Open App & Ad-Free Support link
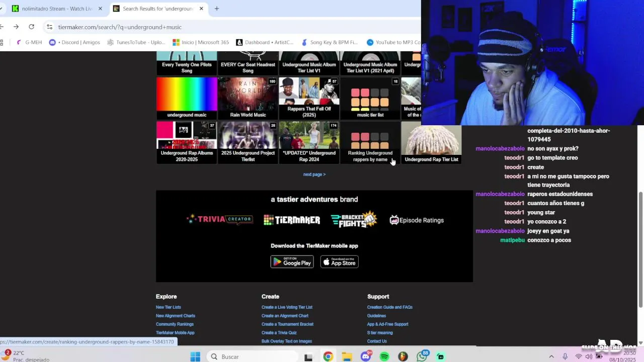This screenshot has width=644, height=362. click(x=387, y=324)
